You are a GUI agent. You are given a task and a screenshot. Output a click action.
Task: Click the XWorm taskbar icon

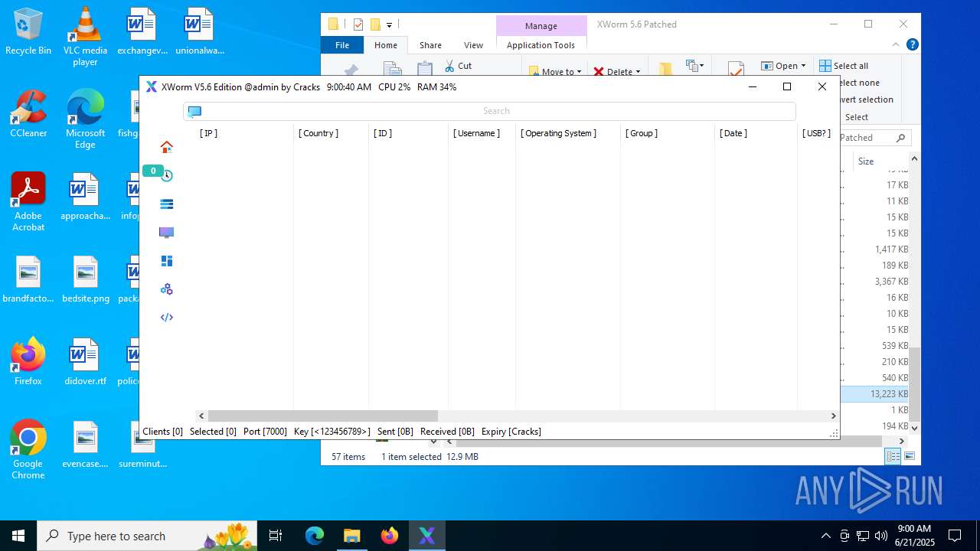tap(426, 536)
